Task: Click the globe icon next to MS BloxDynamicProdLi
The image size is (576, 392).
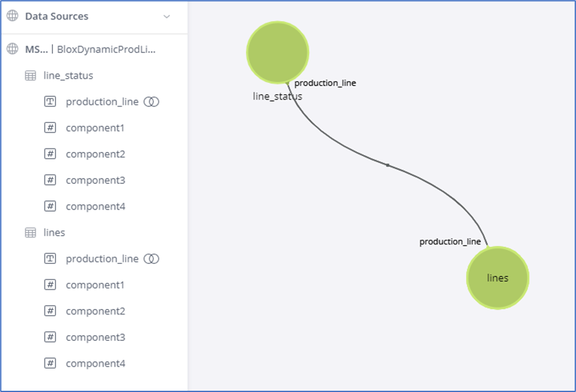Action: pyautogui.click(x=12, y=49)
